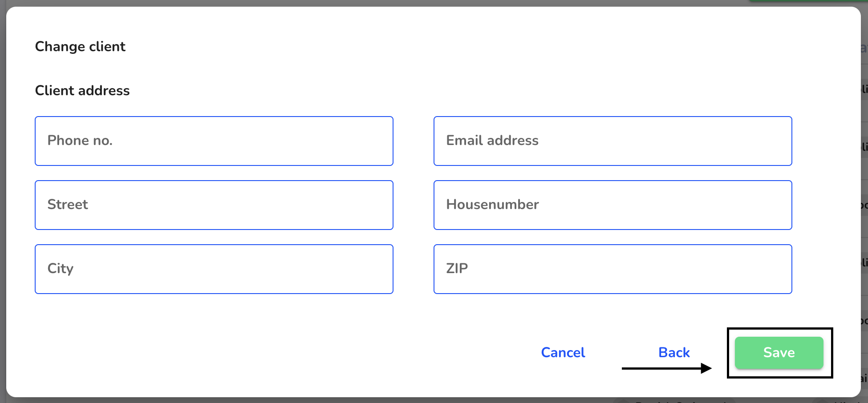Save the client address changes
The image size is (868, 403).
coord(779,353)
